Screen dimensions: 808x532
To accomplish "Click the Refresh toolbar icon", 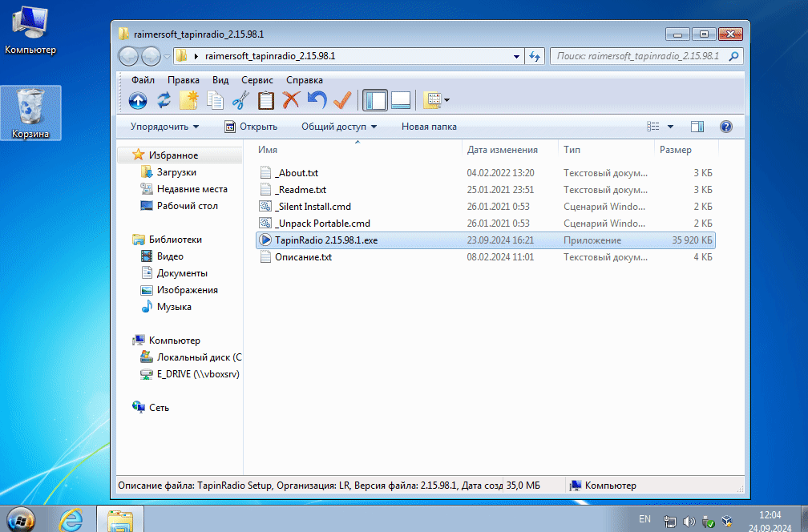I will [164, 100].
